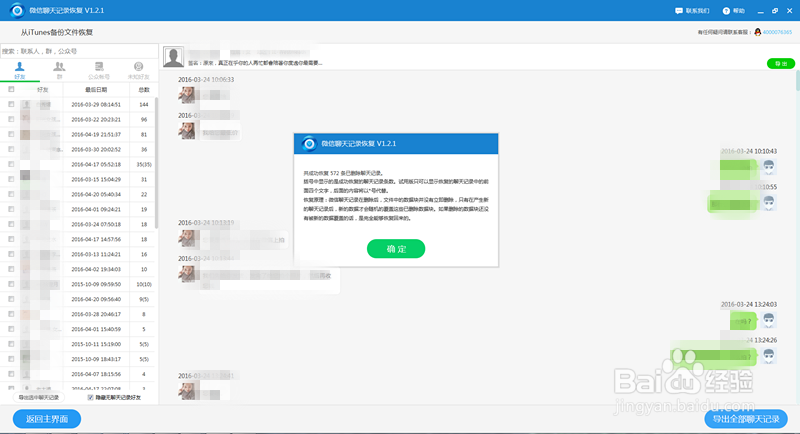This screenshot has height=434, width=800.
Task: Select the date 2016-04-01 15:40:59
Action: (96, 329)
